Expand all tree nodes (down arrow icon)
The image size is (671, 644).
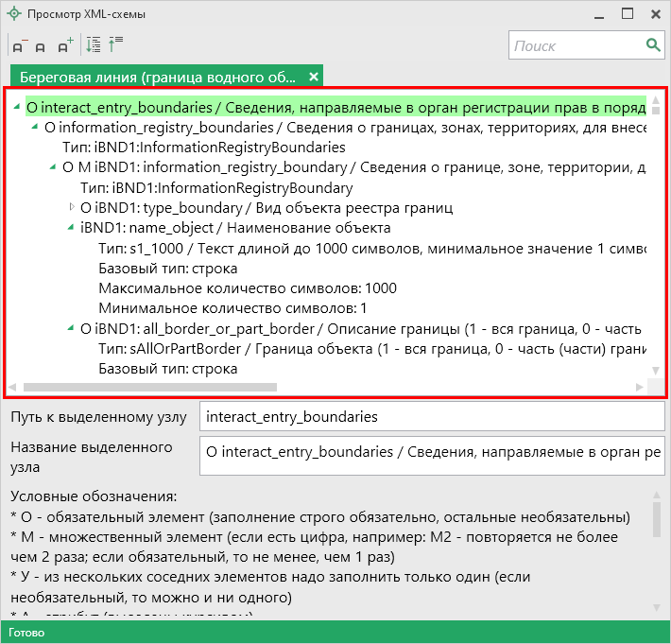point(93,44)
